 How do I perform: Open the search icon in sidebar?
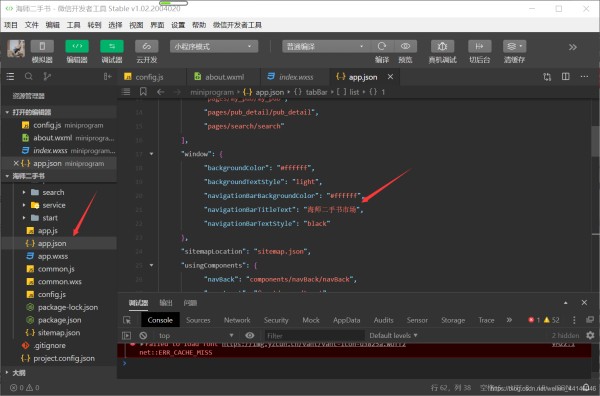coord(29,77)
